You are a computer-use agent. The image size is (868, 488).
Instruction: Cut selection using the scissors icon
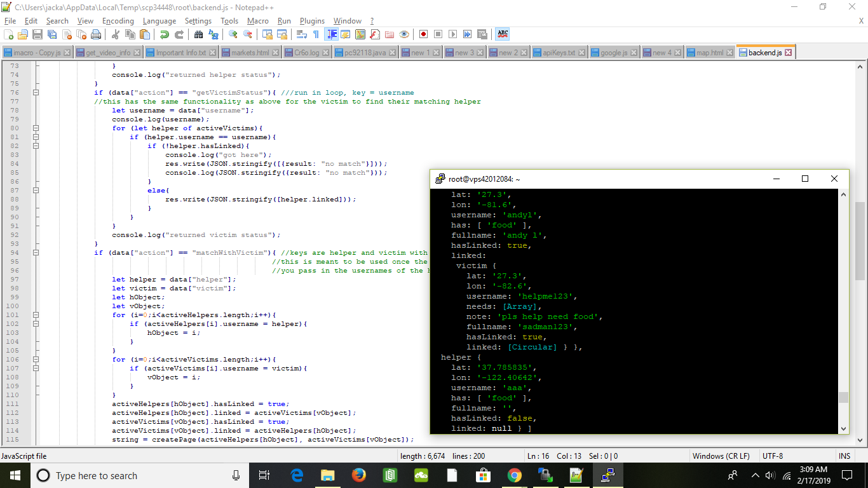click(116, 34)
